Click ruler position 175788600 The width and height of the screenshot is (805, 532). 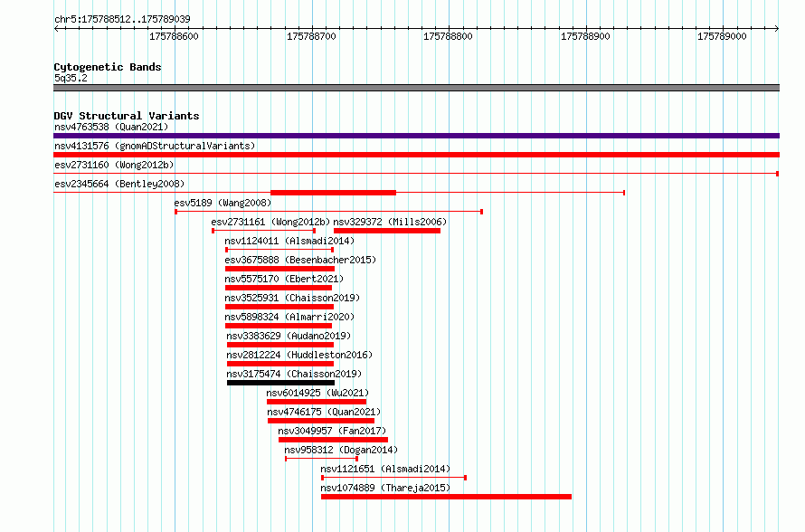[x=174, y=36]
